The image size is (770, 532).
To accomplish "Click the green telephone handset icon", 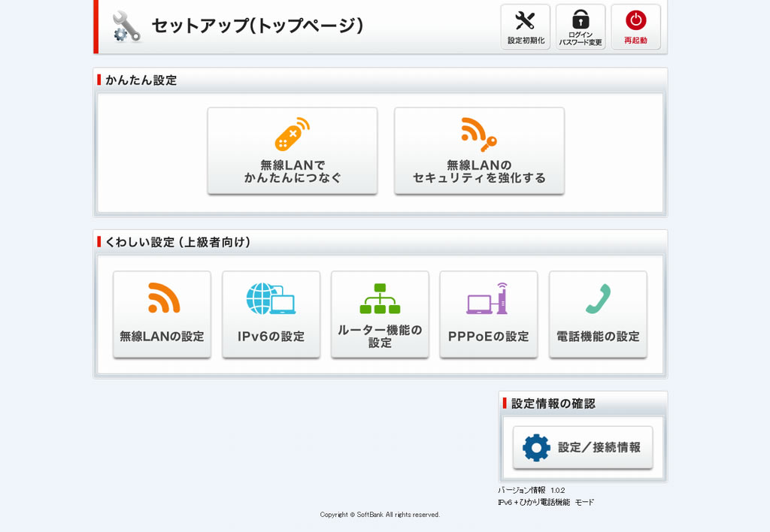I will (598, 298).
